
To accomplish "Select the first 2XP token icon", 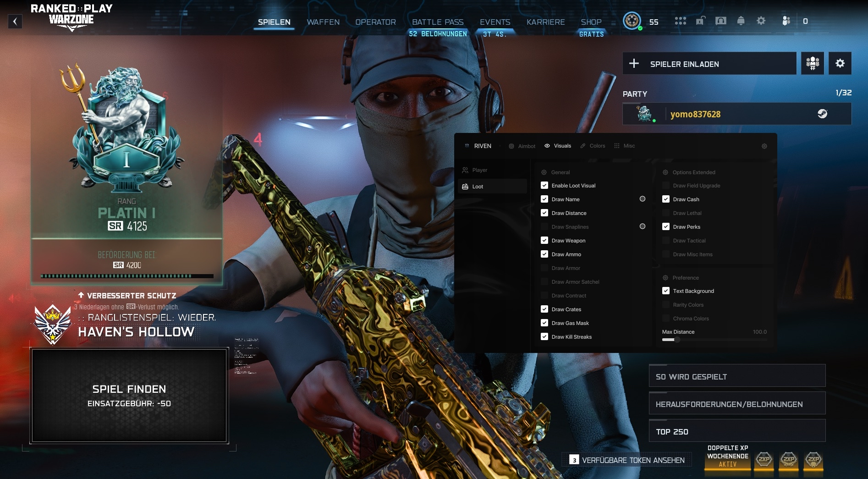I will pyautogui.click(x=764, y=459).
